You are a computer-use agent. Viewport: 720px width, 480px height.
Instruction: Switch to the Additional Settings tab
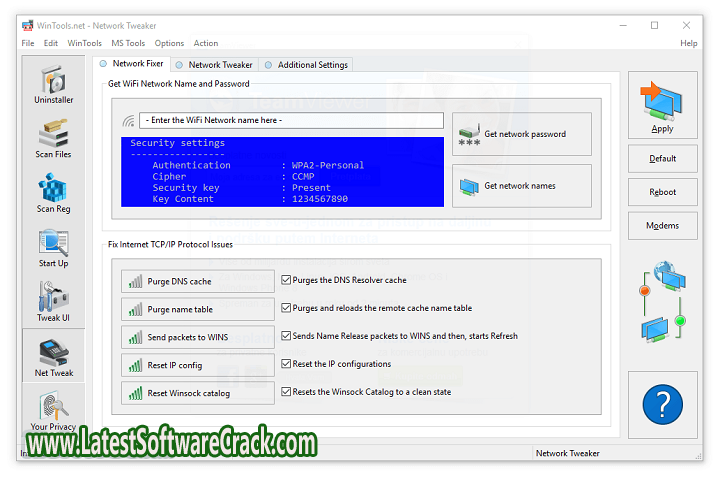(312, 65)
